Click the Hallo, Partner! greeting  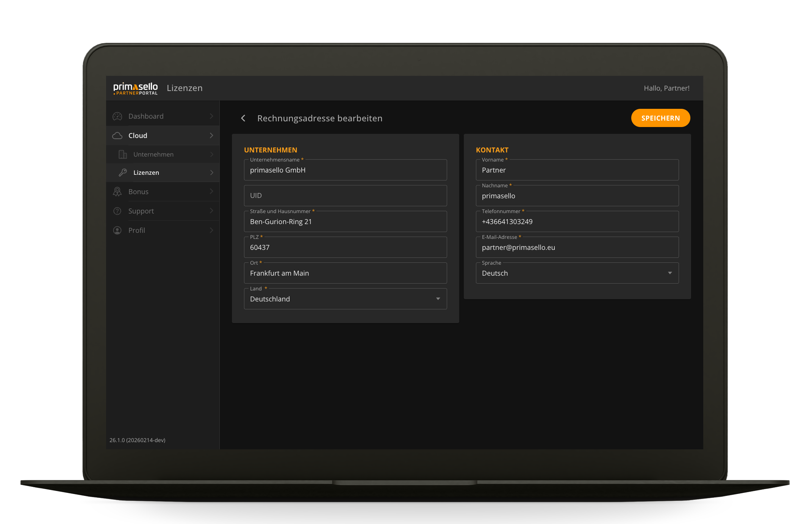click(666, 88)
